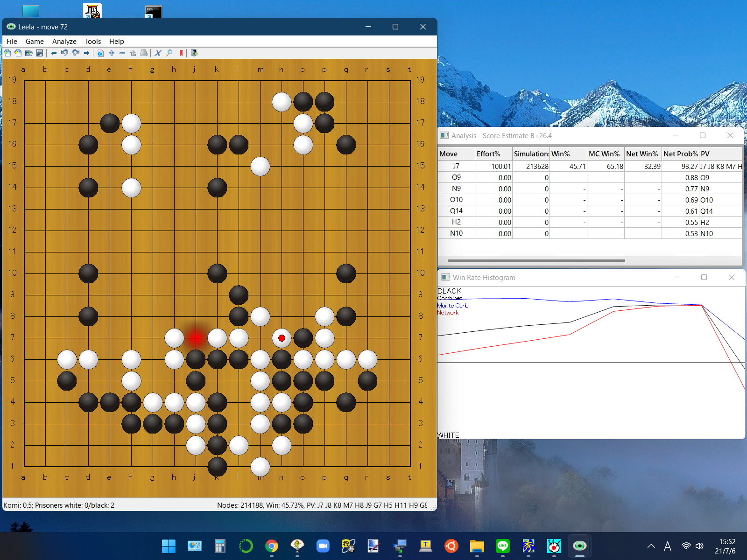Click the Analysis window horizontal scrollbar

pyautogui.click(x=536, y=261)
